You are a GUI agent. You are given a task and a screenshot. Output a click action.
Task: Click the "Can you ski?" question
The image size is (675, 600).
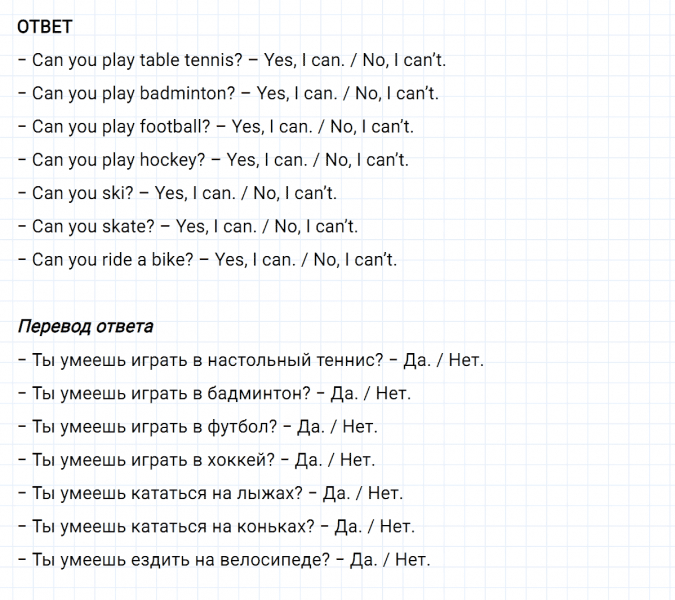pyautogui.click(x=83, y=193)
